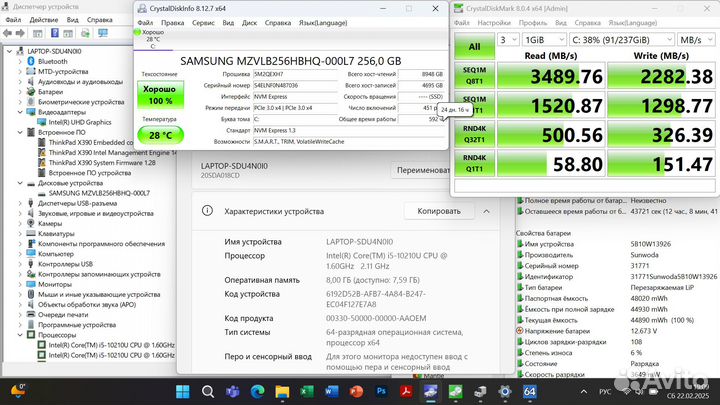Run RND4K Q32T1 benchmark test
The image size is (720, 405).
click(474, 134)
